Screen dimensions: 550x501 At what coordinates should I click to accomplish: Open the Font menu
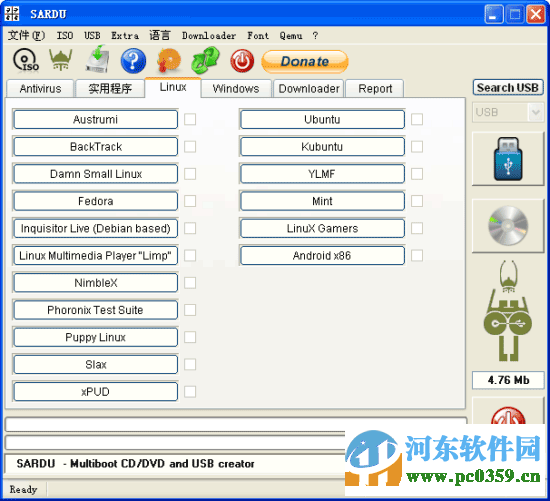(x=258, y=35)
